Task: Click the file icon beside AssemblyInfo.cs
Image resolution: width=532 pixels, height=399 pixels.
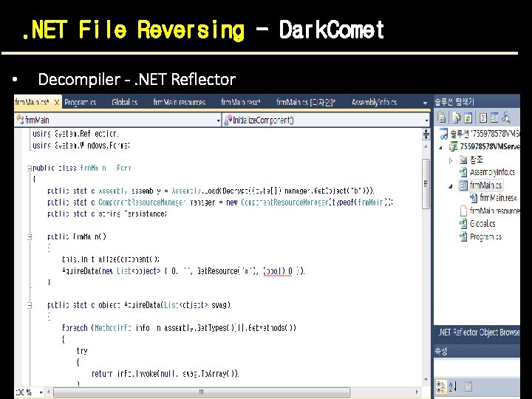Action: pyautogui.click(x=463, y=171)
